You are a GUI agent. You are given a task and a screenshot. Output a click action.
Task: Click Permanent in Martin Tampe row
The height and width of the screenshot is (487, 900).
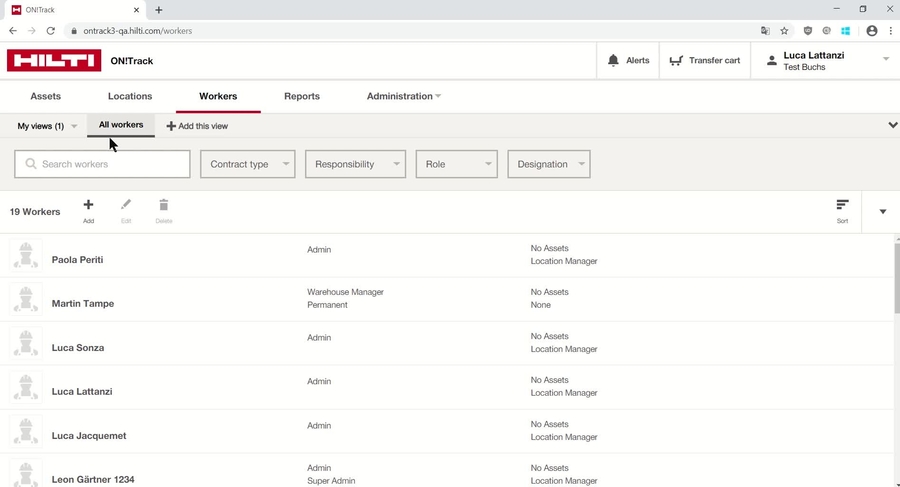(x=327, y=305)
